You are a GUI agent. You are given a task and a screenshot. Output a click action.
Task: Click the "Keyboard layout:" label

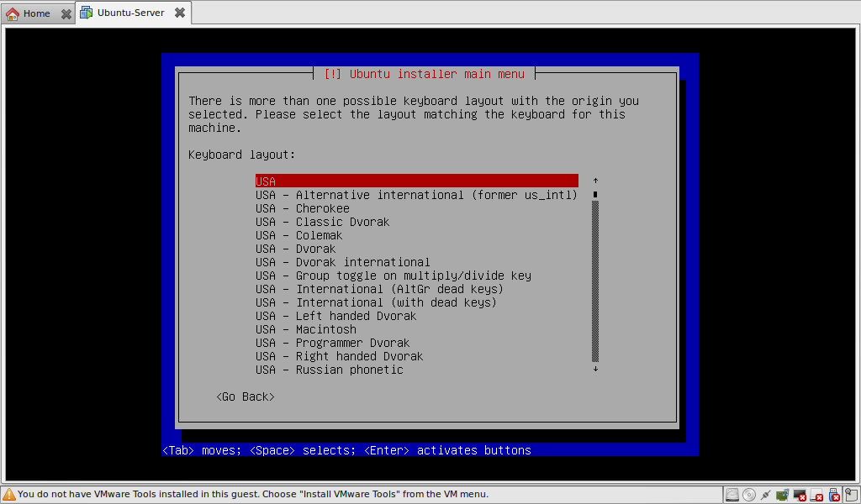241,155
